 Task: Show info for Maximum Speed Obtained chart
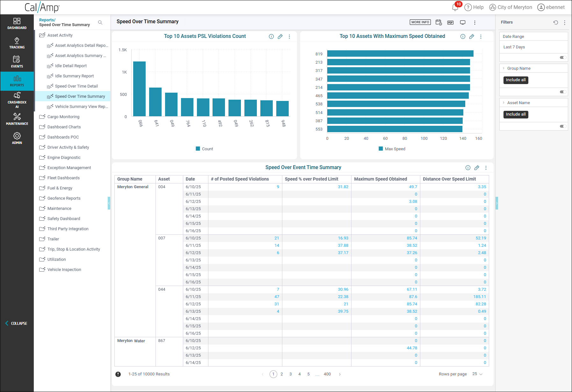coord(463,37)
